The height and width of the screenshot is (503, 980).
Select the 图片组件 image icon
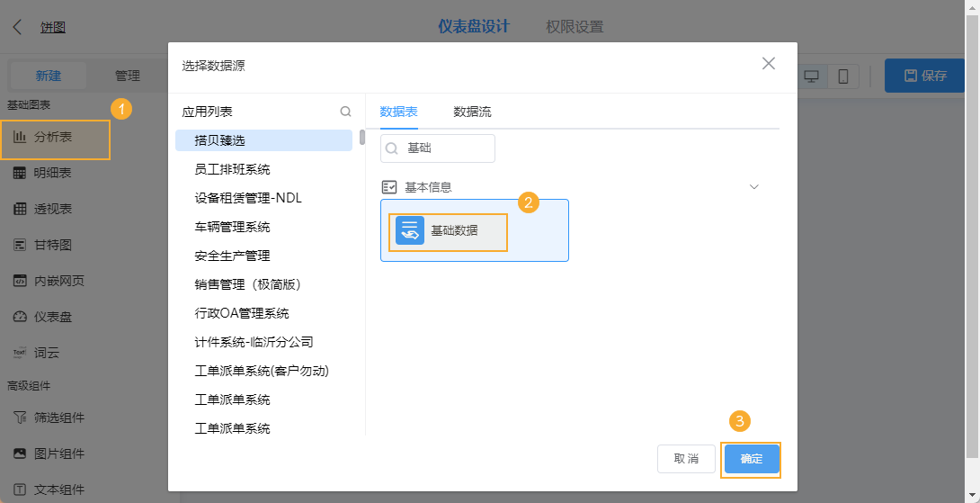[x=20, y=454]
